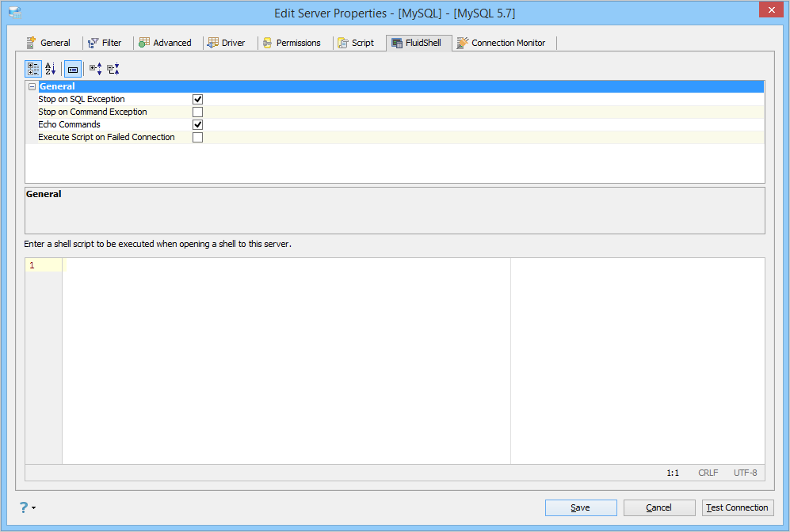Toggle Echo Commands checkbox
This screenshot has height=532, width=790.
click(197, 124)
